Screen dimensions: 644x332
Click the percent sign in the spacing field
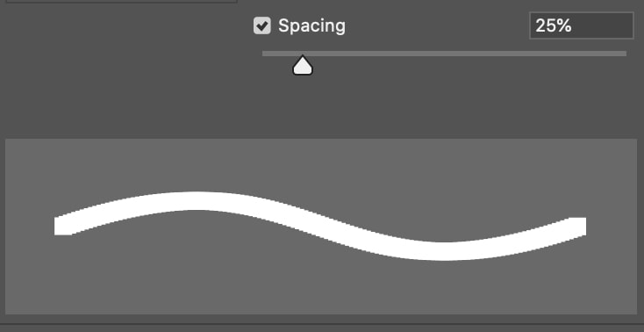[x=565, y=26]
